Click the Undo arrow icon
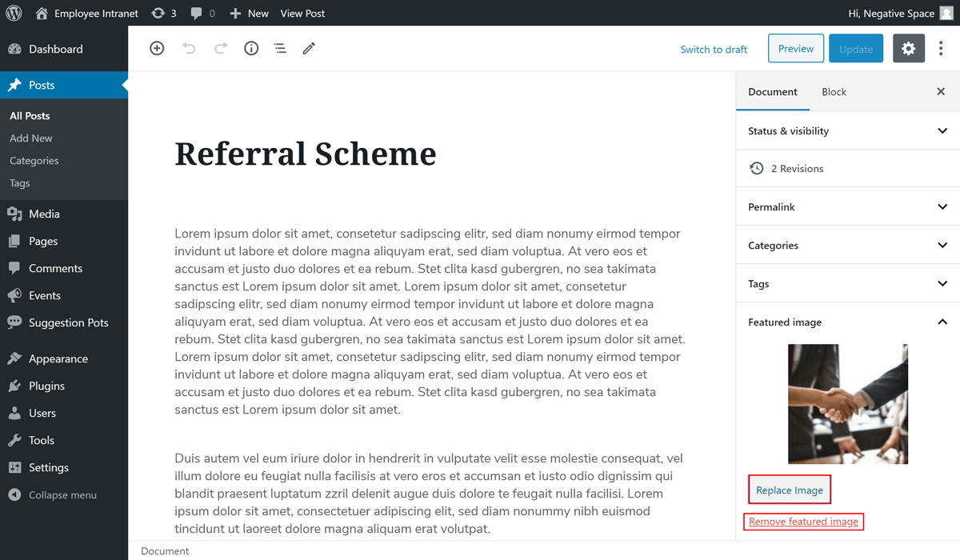Image resolution: width=960 pixels, height=560 pixels. point(189,49)
